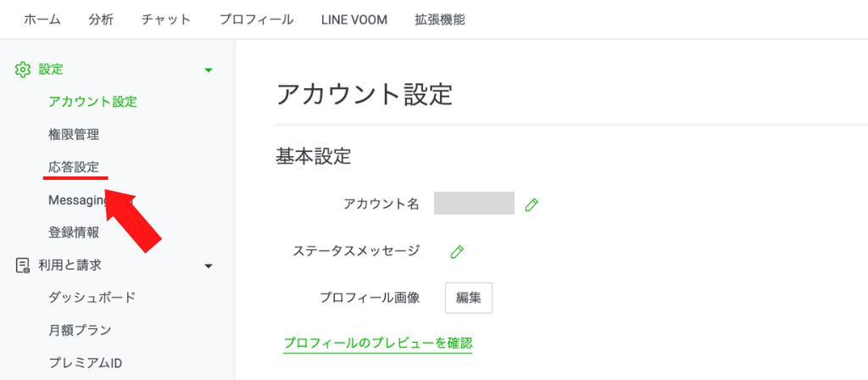Screen dimensions: 868x380
Task: Open プロフィールのプレビューを確認 link
Action: (378, 343)
